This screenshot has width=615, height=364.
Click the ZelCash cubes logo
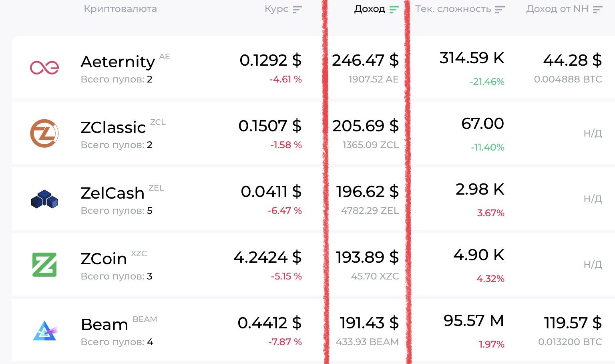(44, 199)
